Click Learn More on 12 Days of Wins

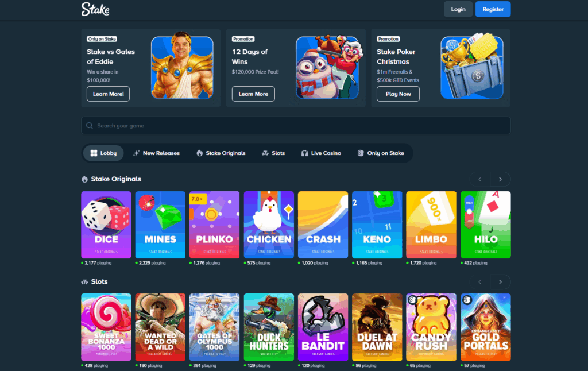(x=253, y=94)
